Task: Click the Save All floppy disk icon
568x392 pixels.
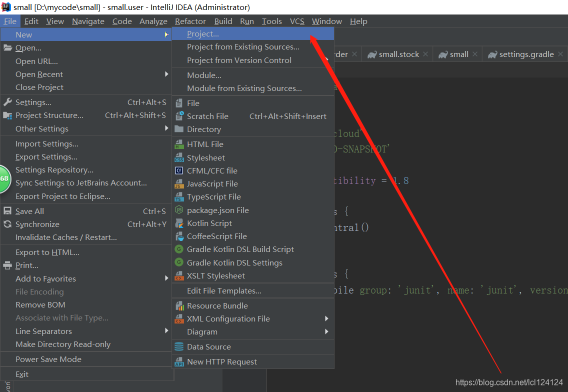Action: tap(7, 211)
